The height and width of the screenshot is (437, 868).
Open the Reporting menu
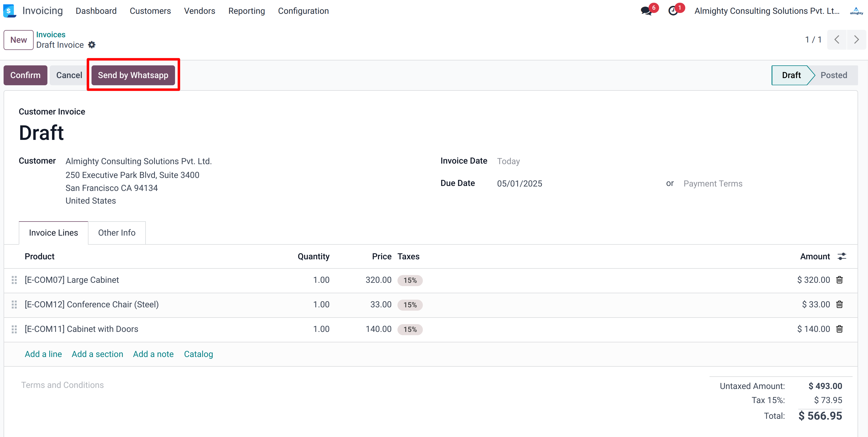click(x=246, y=11)
